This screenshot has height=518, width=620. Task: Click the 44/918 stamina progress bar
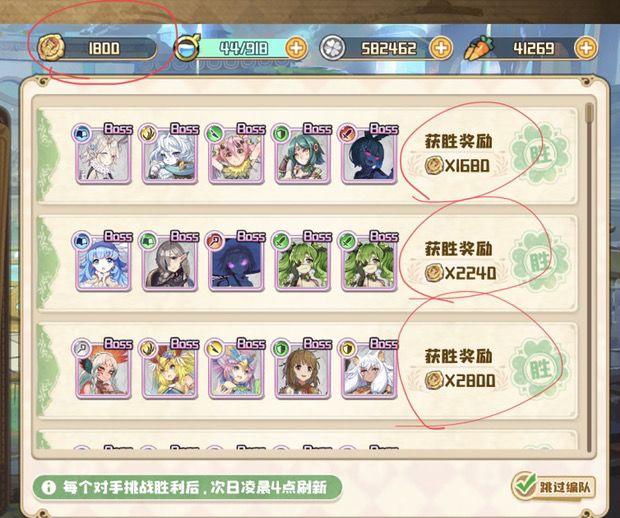pos(243,48)
